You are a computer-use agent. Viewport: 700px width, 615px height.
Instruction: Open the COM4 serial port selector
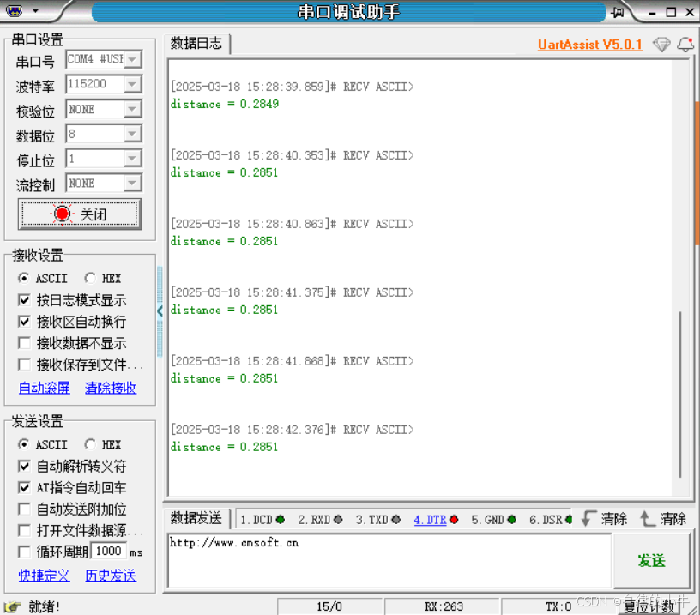tap(102, 61)
